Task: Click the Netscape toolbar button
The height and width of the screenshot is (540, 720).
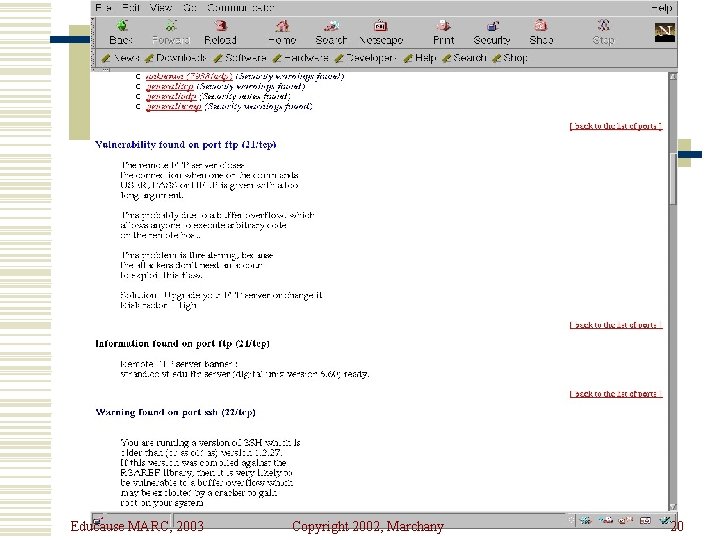Action: [381, 32]
